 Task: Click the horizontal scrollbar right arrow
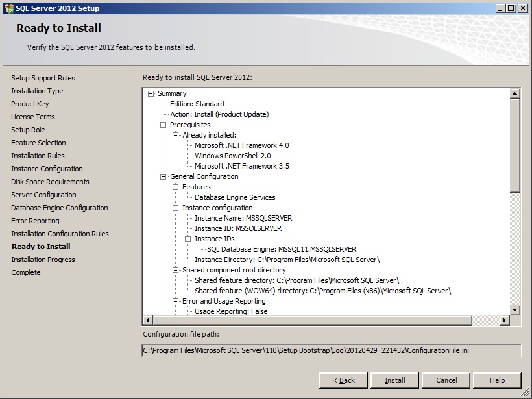(x=505, y=320)
